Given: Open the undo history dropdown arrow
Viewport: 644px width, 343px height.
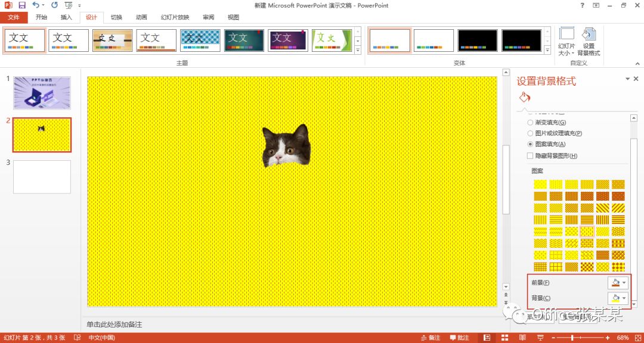Looking at the screenshot, I should coord(44,5).
